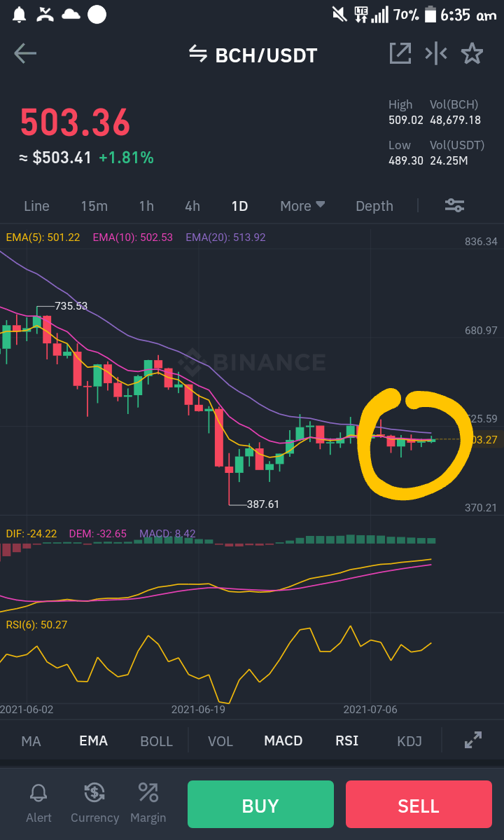Tap the green BUY button

point(260,805)
